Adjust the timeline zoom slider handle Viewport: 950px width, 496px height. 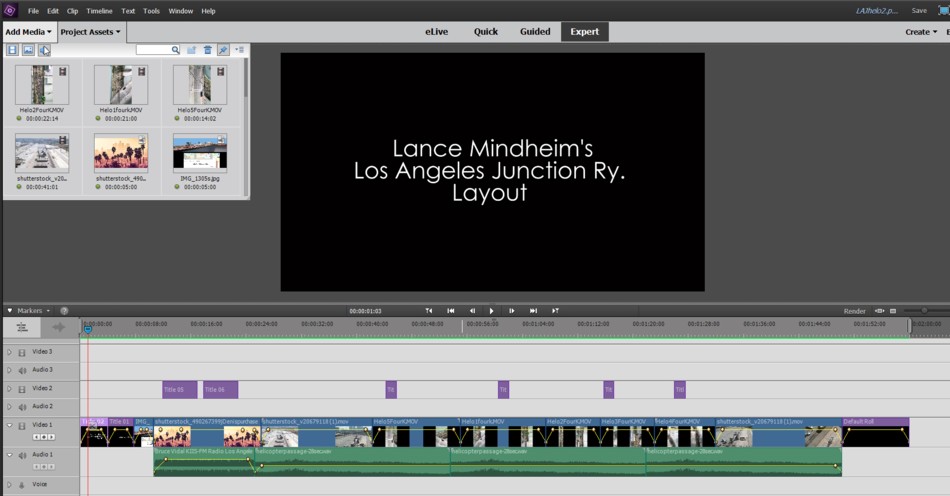[x=924, y=311]
